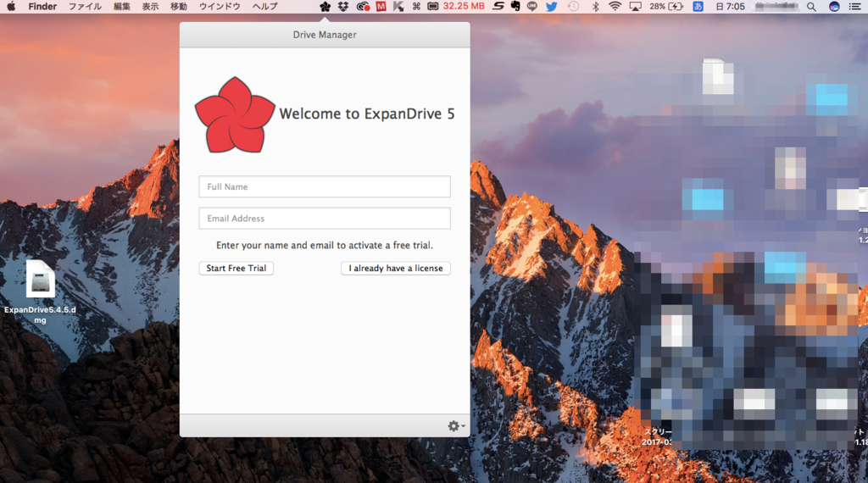
Task: Click the Email Address input field
Action: point(325,218)
